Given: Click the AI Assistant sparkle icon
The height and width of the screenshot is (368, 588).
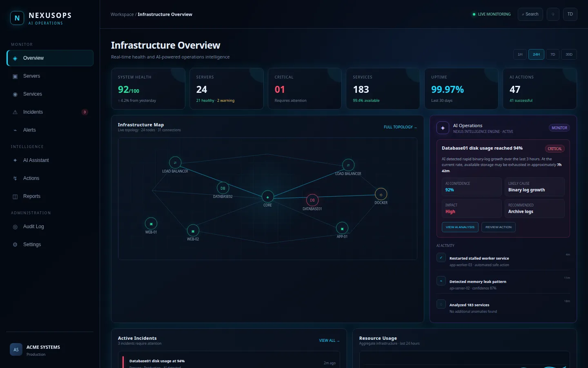Looking at the screenshot, I should 15,160.
